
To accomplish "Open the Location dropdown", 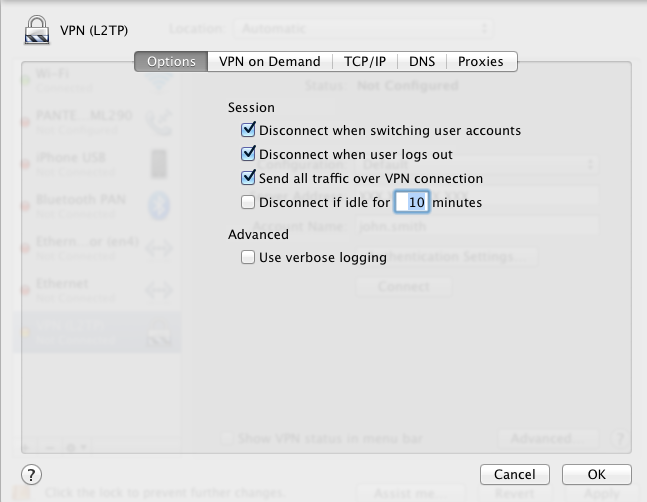I will tap(364, 30).
